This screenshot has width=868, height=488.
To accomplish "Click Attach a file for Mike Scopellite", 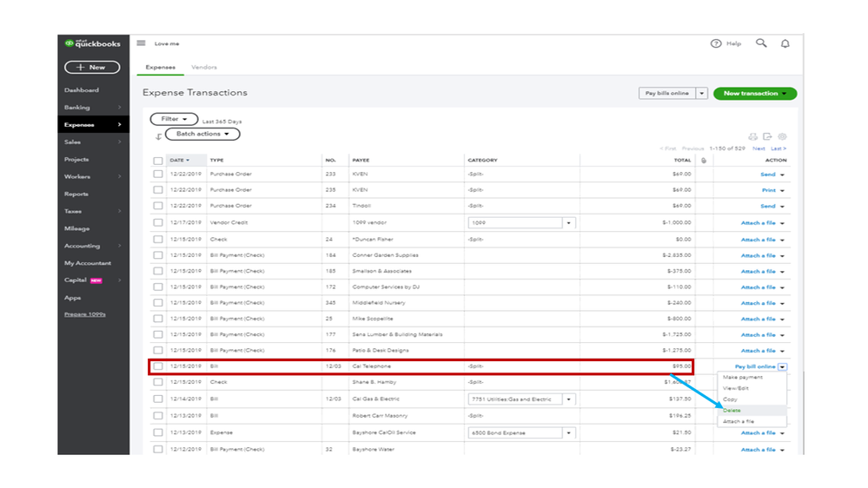I will (758, 320).
